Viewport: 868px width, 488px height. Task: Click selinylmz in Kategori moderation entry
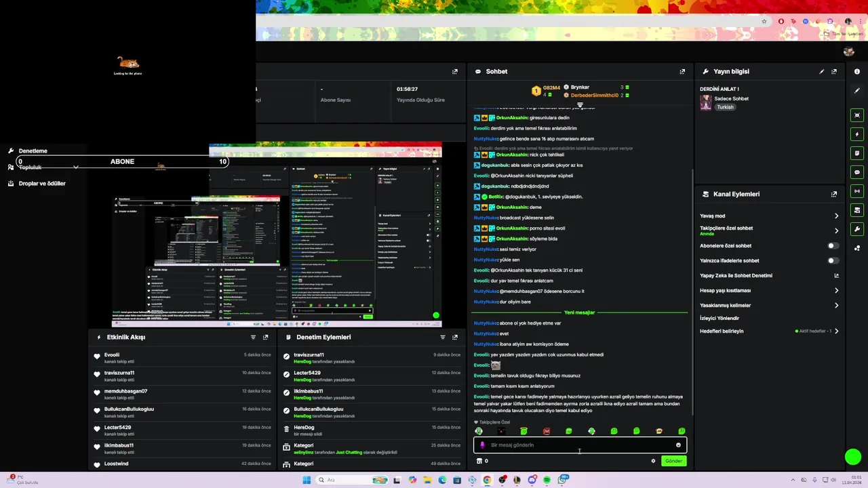(x=303, y=452)
